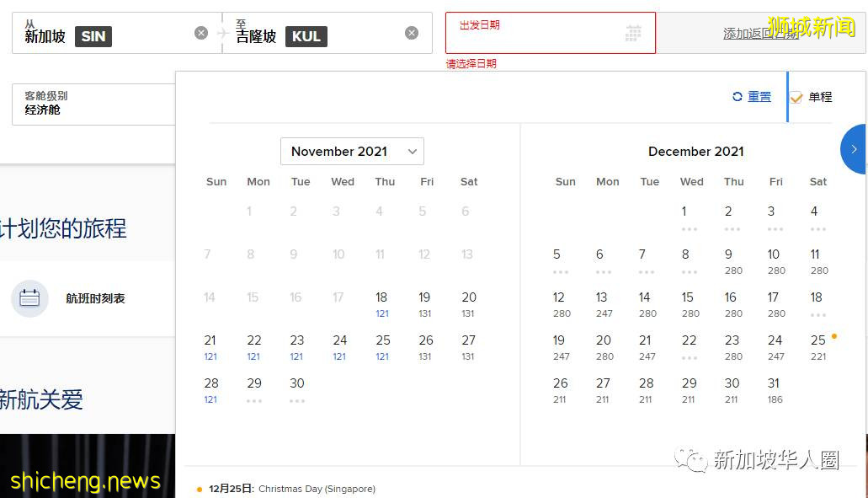Open the 航班时刻表 flight schedule link
Viewport: 868px width, 498px height.
(x=95, y=298)
